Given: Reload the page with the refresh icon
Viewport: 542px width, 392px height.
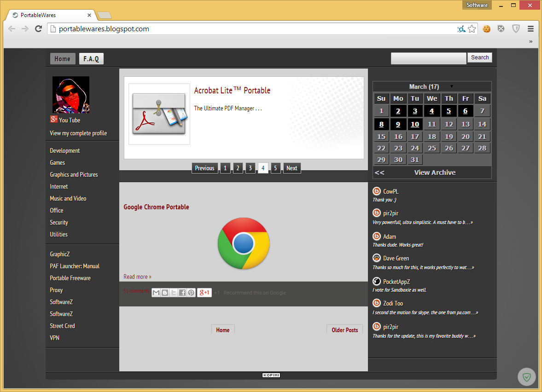Looking at the screenshot, I should [x=38, y=29].
